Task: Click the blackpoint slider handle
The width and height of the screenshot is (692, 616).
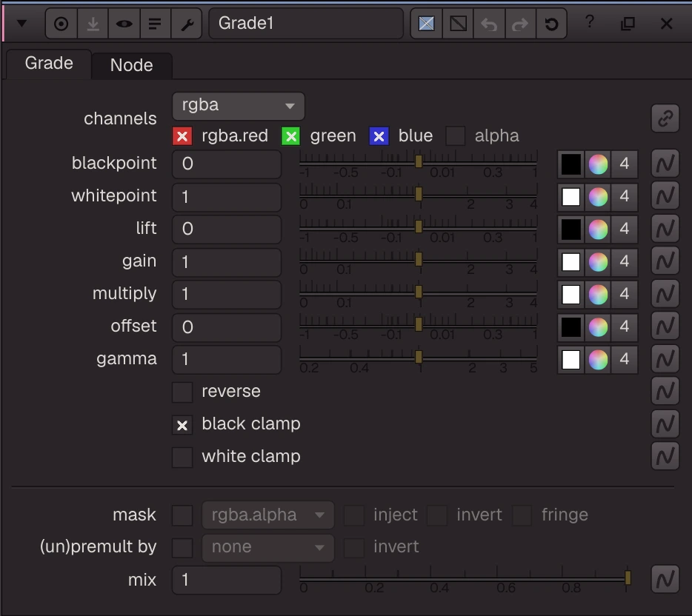Action: (419, 161)
